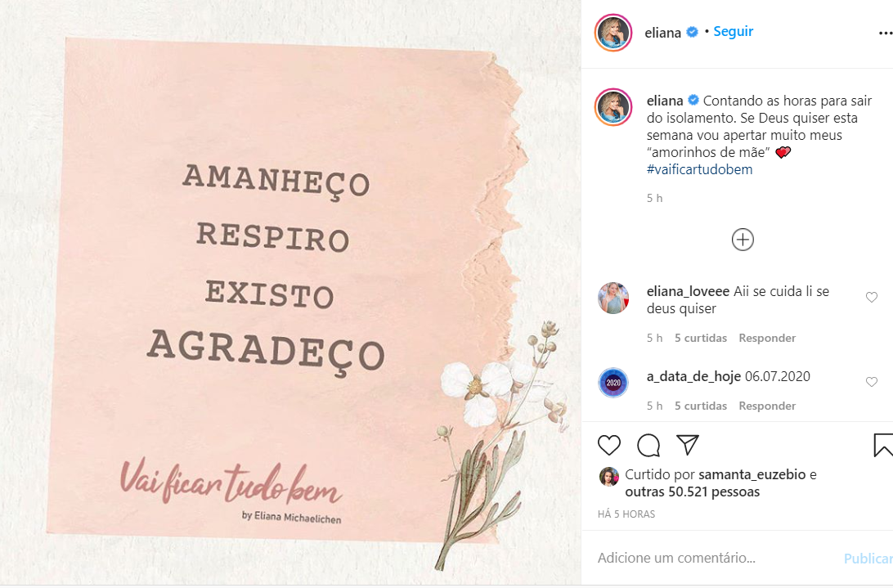Open the comment bubble icon
This screenshot has width=893, height=588.
click(648, 446)
